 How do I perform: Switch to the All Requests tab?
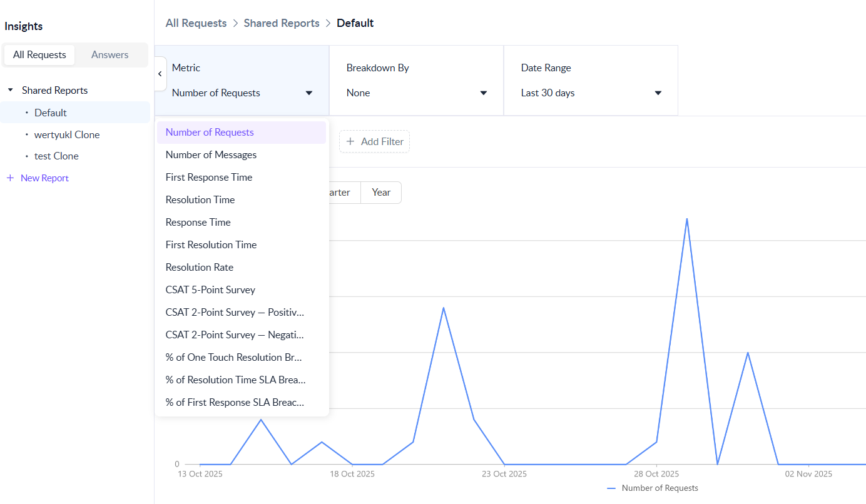(39, 55)
